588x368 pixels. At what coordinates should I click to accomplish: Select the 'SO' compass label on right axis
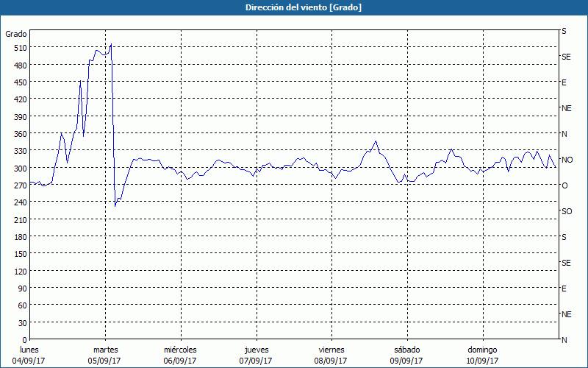[x=566, y=211]
